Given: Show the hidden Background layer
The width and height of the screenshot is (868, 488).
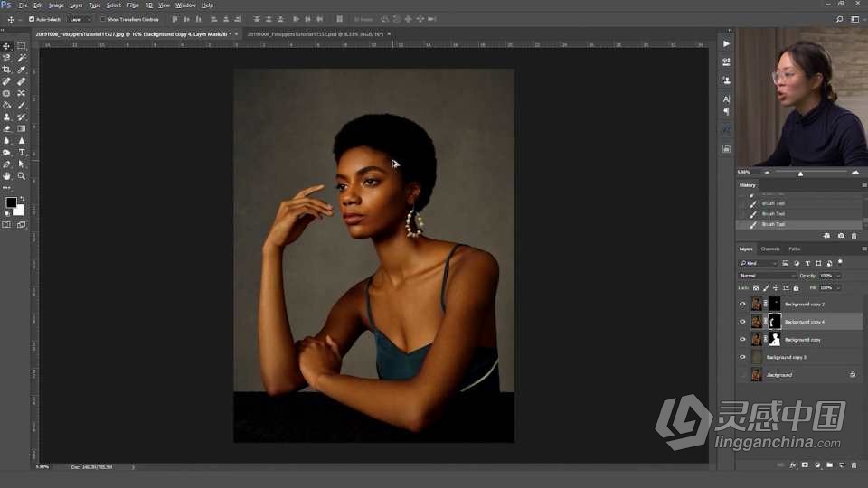Looking at the screenshot, I should (x=742, y=374).
